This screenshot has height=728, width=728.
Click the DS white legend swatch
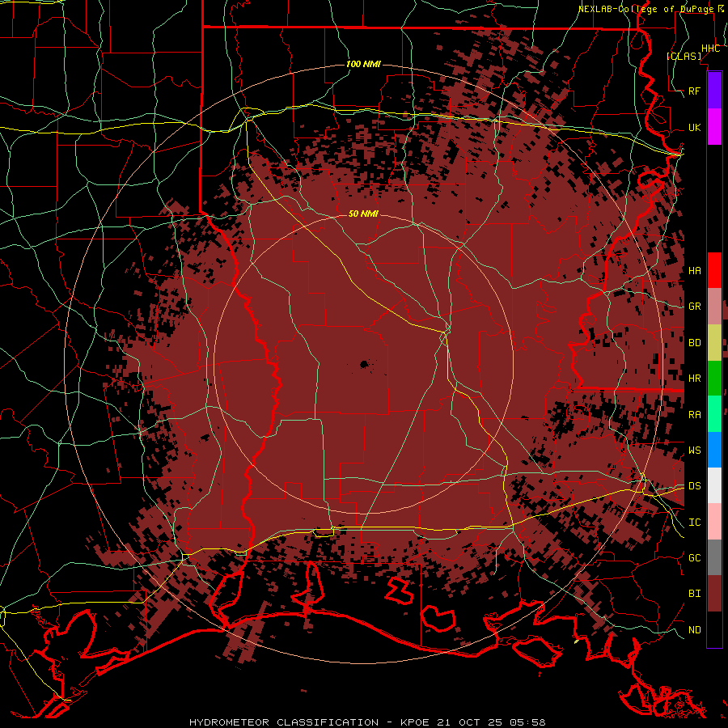[714, 485]
